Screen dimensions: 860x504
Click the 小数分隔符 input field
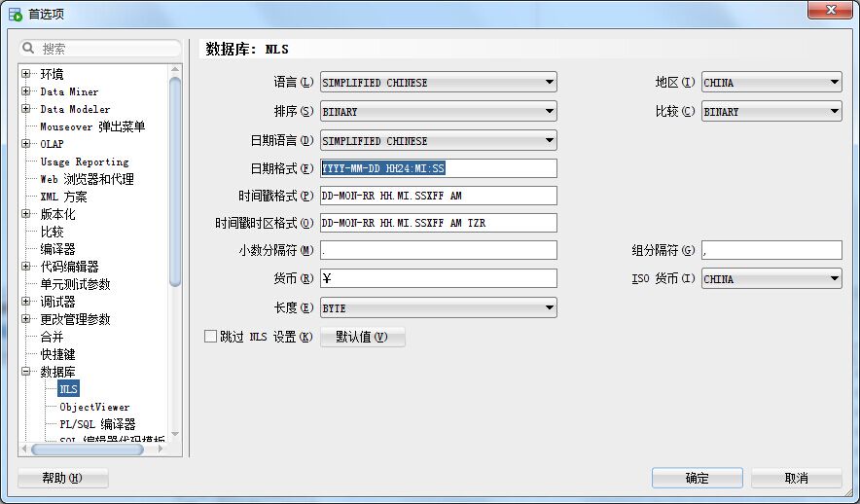pyautogui.click(x=439, y=250)
